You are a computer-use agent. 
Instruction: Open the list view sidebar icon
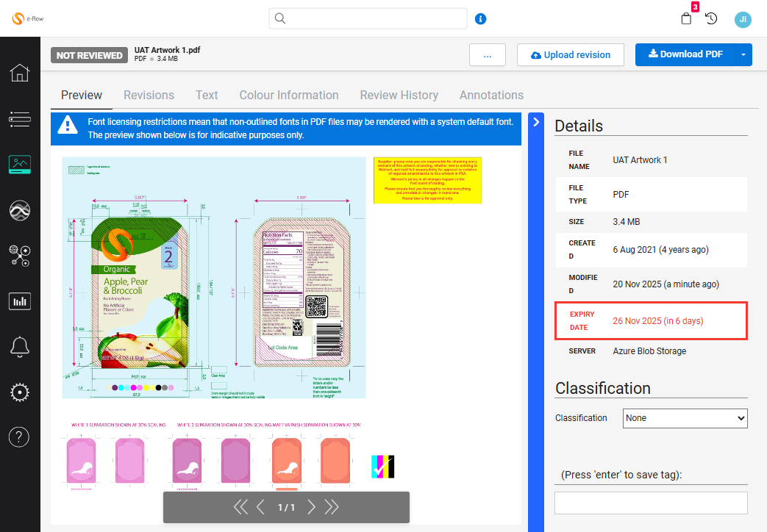point(20,118)
